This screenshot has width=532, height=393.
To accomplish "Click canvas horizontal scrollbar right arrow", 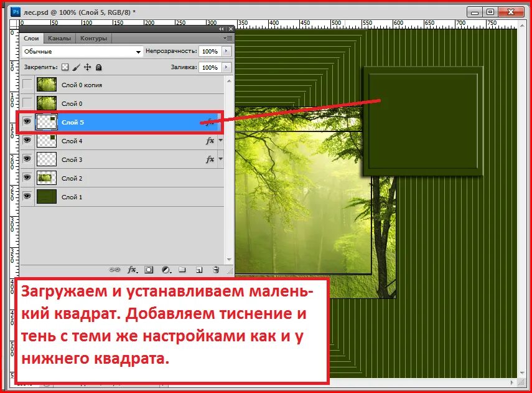I will (512, 382).
